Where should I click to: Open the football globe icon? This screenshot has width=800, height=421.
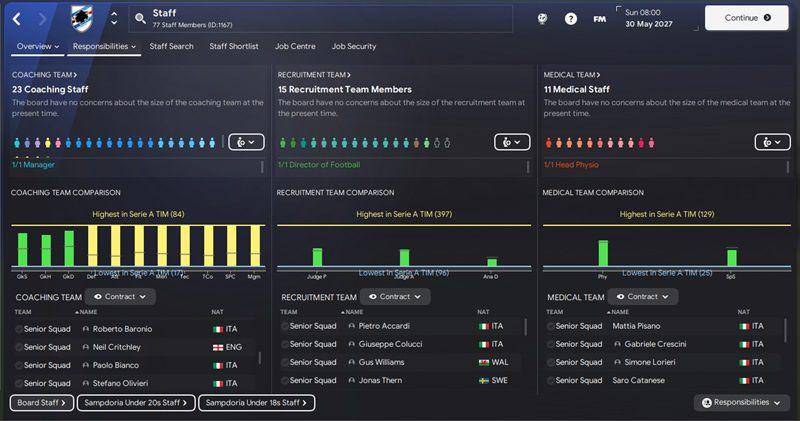click(542, 19)
